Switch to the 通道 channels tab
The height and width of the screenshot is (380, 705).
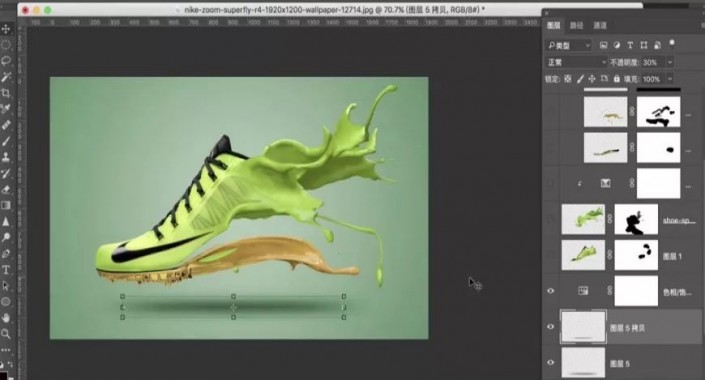pos(600,26)
